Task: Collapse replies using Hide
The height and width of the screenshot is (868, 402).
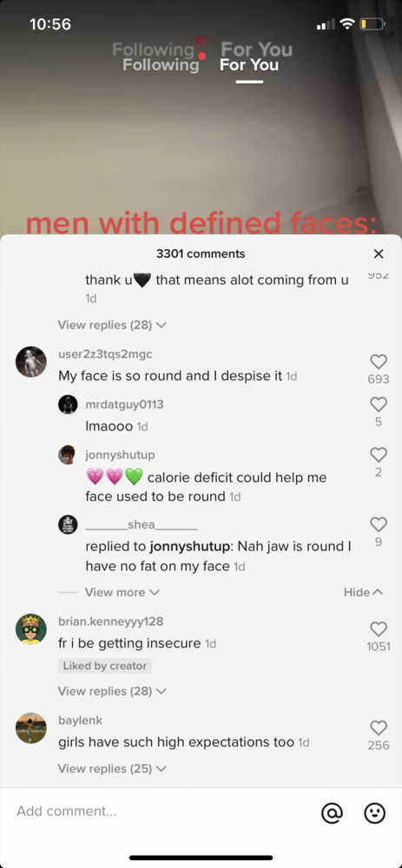Action: (363, 592)
